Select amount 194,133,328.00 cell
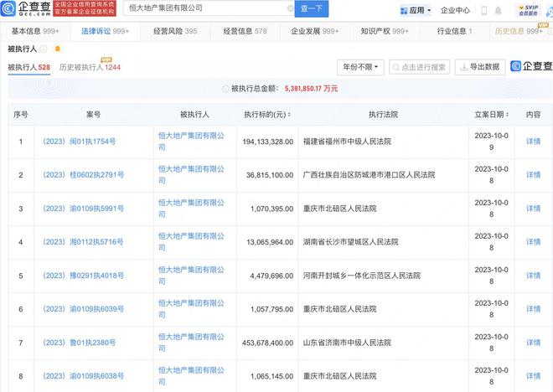 pyautogui.click(x=267, y=142)
